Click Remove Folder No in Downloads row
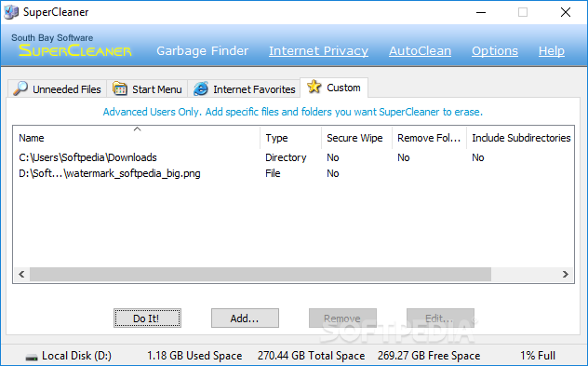Image resolution: width=588 pixels, height=366 pixels. tap(404, 157)
